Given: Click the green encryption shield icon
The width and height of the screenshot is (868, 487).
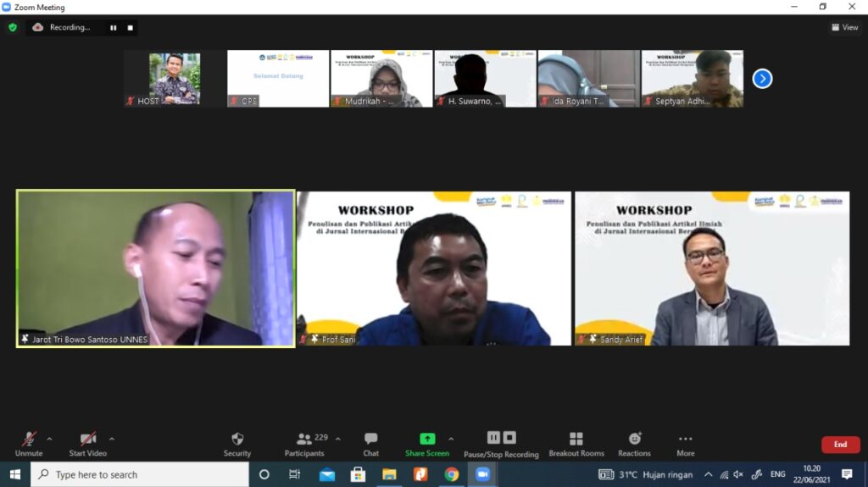Looking at the screenshot, I should [13, 27].
